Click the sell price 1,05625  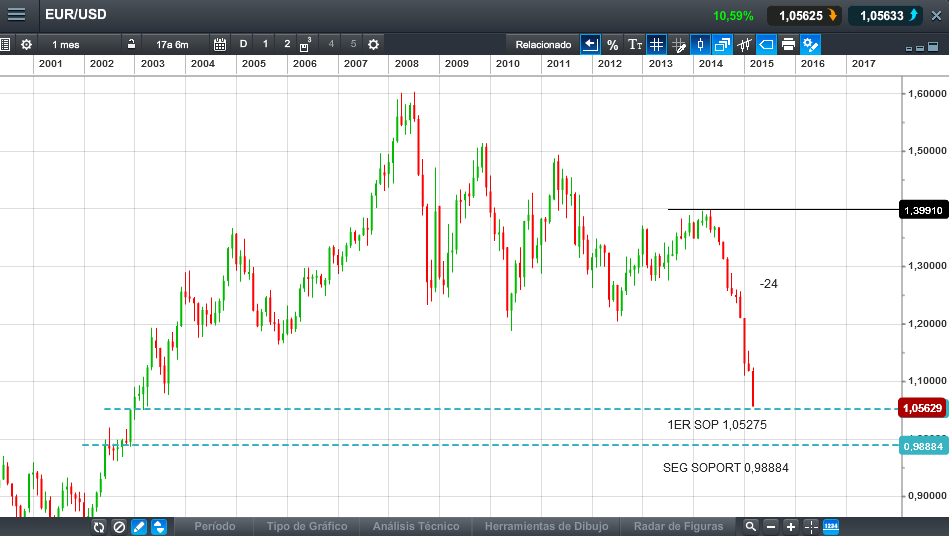tap(804, 16)
